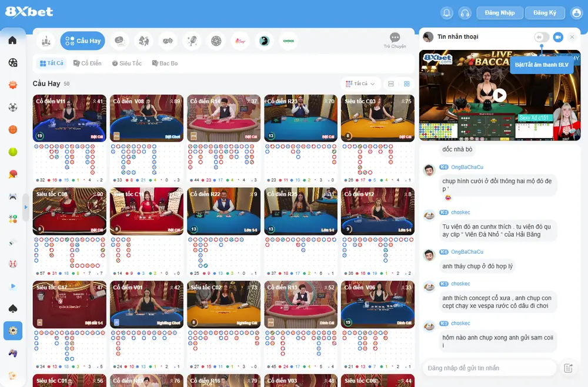Open the baseball icon in the sidebar
Image resolution: width=588 pixels, height=387 pixels.
pyautogui.click(x=13, y=264)
